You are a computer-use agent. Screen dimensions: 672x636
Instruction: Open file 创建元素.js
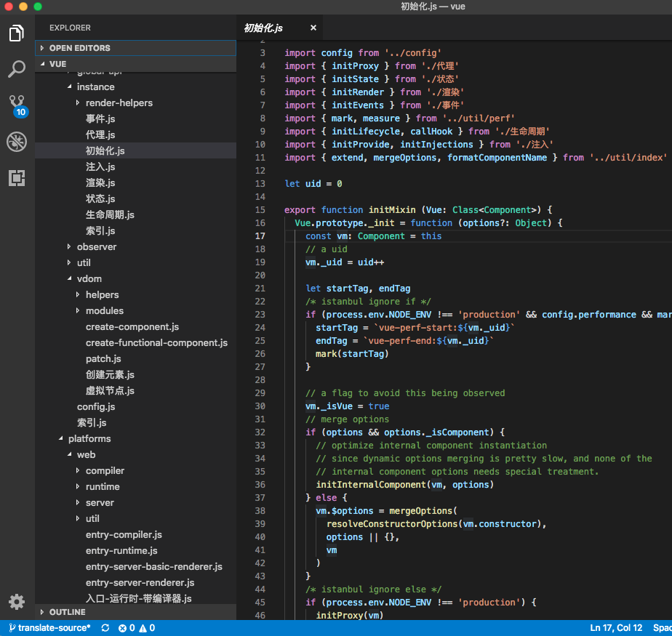tap(135, 375)
